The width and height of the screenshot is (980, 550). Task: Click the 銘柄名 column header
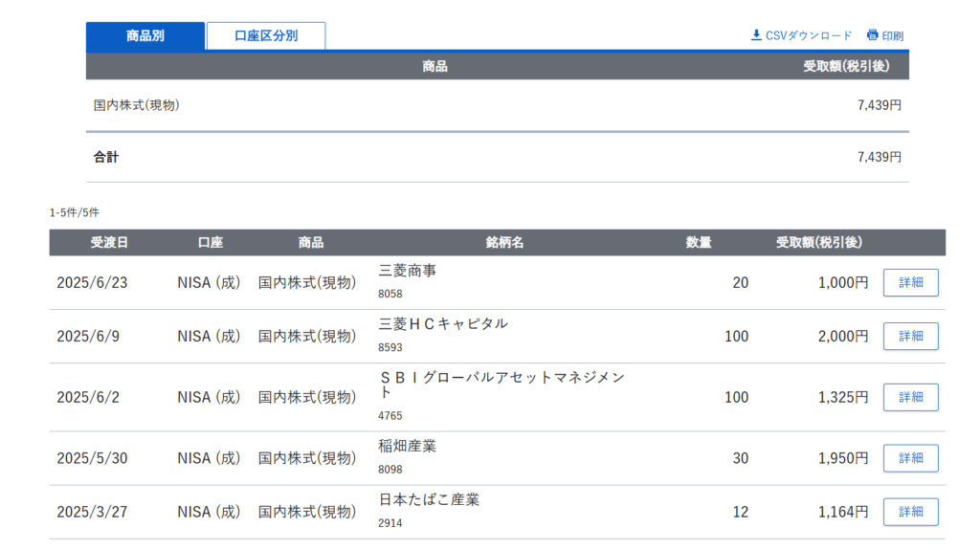pyautogui.click(x=504, y=243)
